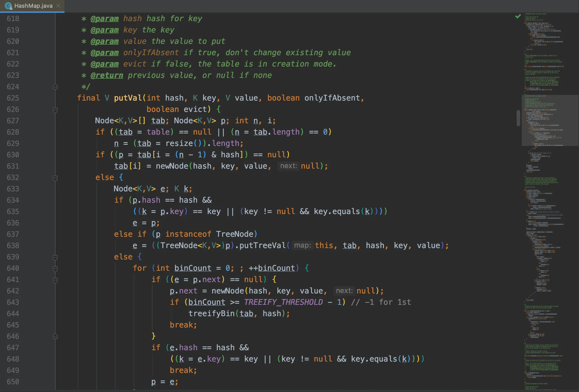Click the 'next:' parameter hint on line 642
The width and height of the screenshot is (579, 392).
pyautogui.click(x=344, y=291)
